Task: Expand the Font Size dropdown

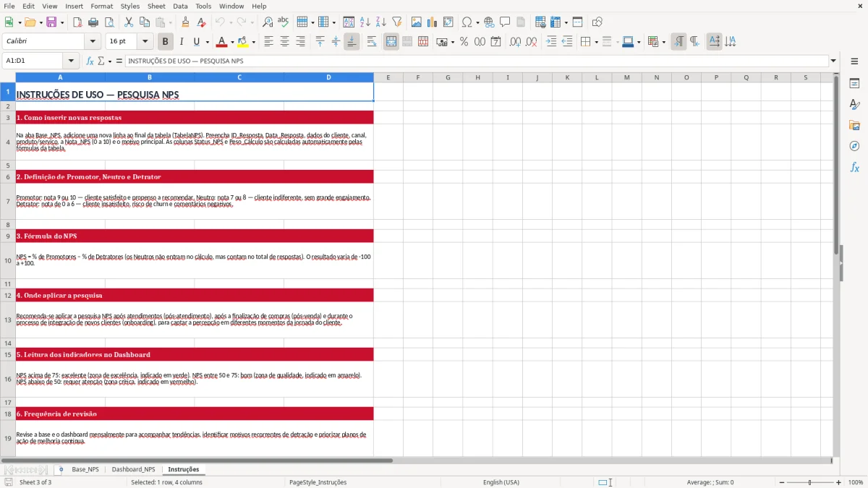Action: point(145,42)
